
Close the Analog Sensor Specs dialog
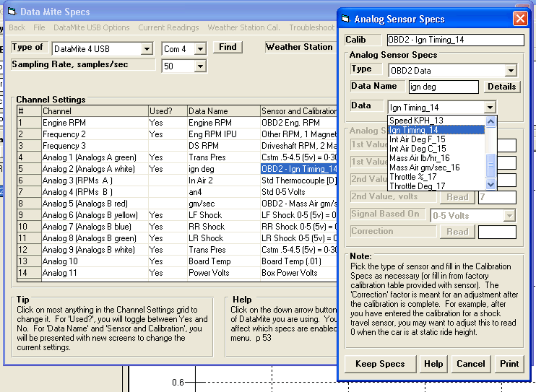(x=520, y=19)
